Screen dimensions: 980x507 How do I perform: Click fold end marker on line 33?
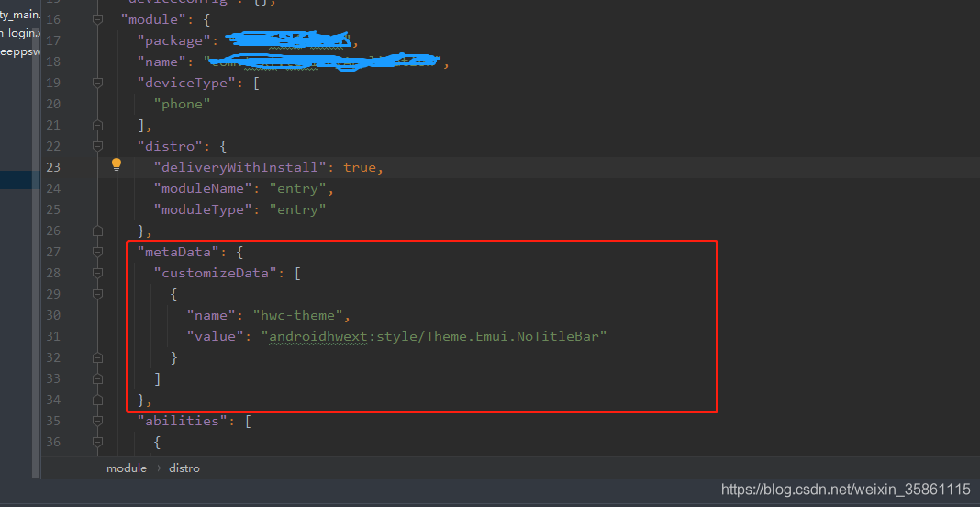[97, 378]
